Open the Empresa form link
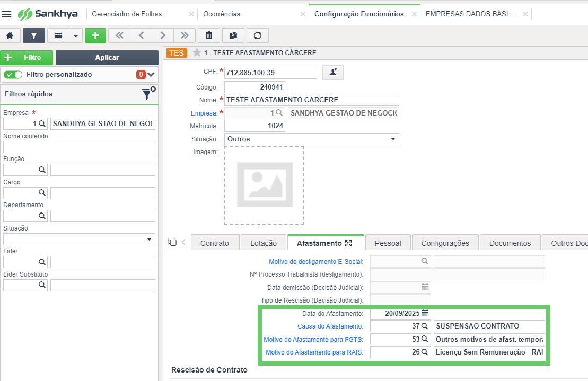Viewport: 588px width, 381px height. [204, 113]
